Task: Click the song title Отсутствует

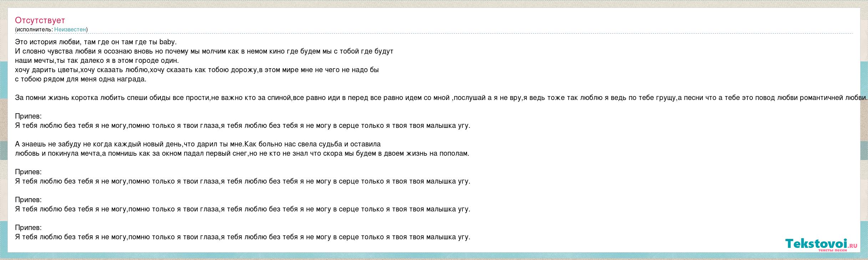Action: (x=40, y=20)
